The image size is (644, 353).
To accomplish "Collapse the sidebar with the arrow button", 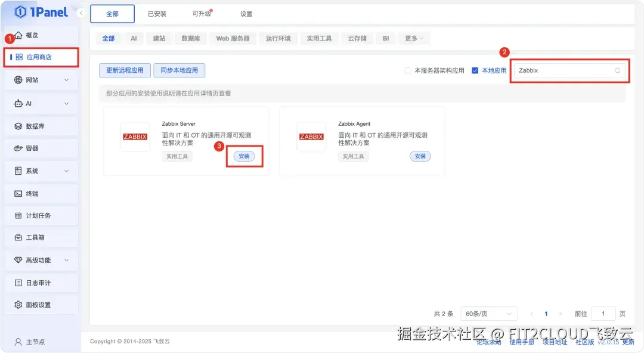I will 81,13.
